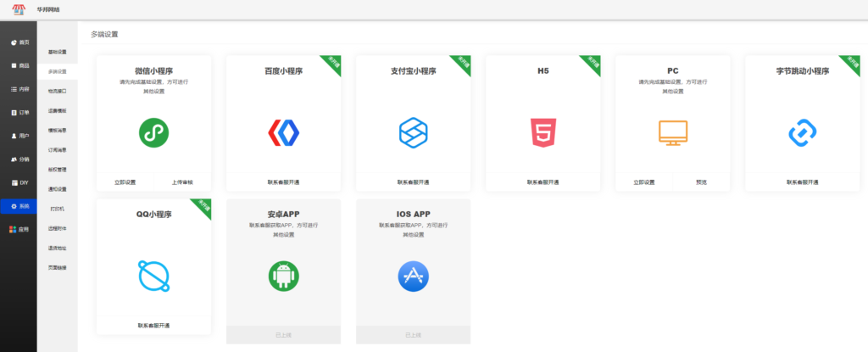Image resolution: width=868 pixels, height=352 pixels.
Task: Click 联系客服开通 on the 百度小程序 card
Action: click(x=283, y=182)
